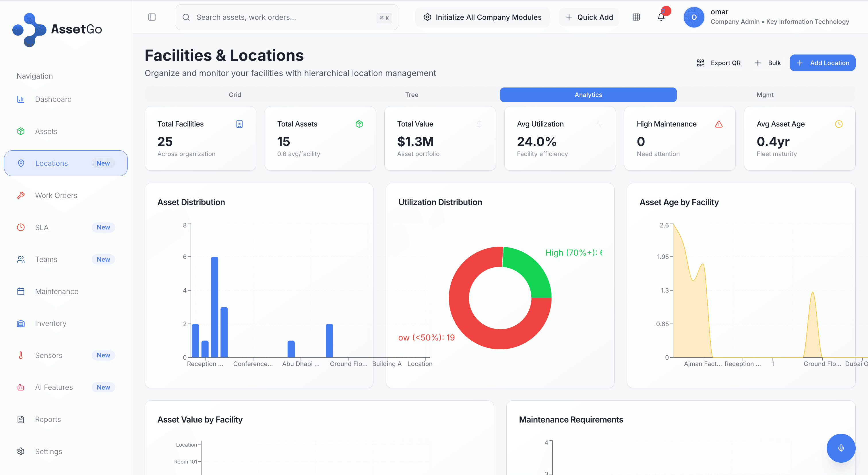
Task: Open the apps grid launcher
Action: (x=636, y=17)
